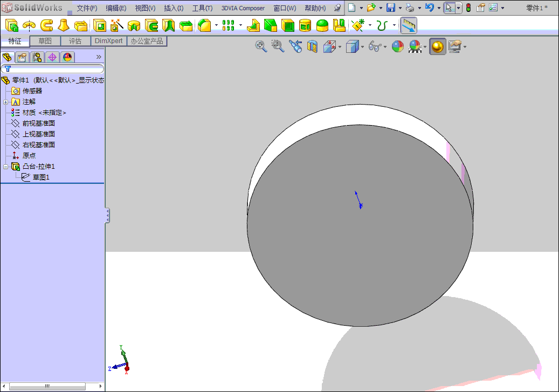Open the Hole Wizard tool
Image resolution: width=559 pixels, height=392 pixels.
(116, 25)
